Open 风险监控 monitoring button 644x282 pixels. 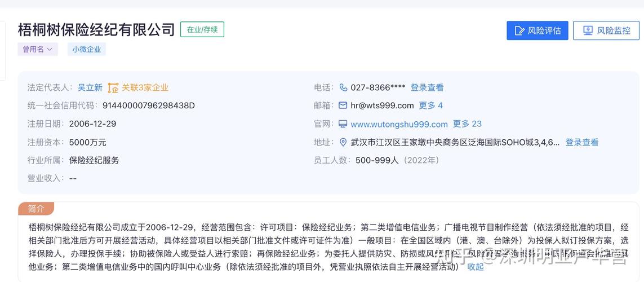coord(606,30)
